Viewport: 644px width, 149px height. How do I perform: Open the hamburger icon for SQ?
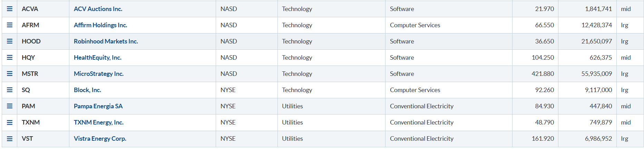[10, 90]
